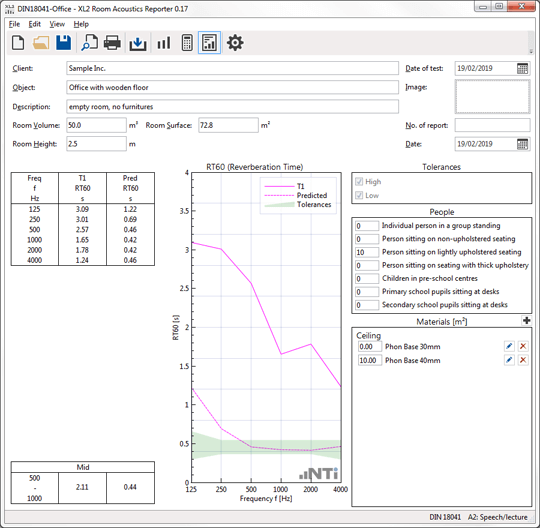Open the calculator tool icon
The height and width of the screenshot is (528, 540).
tap(187, 43)
